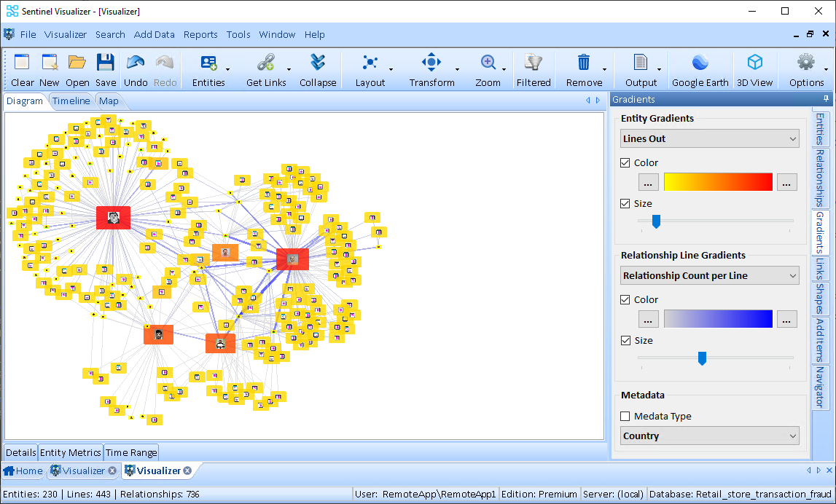836x504 pixels.
Task: Click the Get Links toolbar icon
Action: point(265,63)
